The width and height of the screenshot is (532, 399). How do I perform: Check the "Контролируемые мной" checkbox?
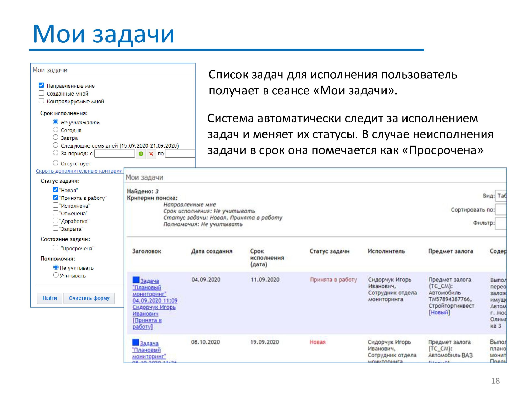pyautogui.click(x=41, y=101)
